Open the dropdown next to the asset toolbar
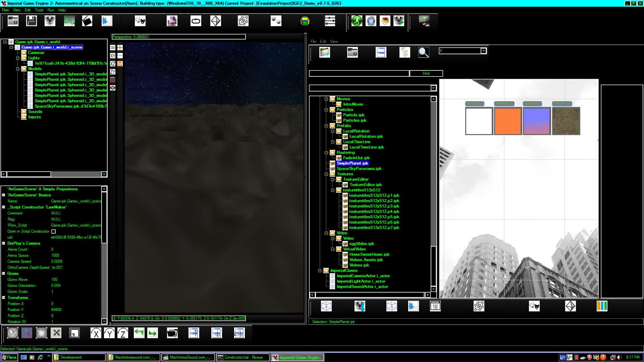 (483, 51)
